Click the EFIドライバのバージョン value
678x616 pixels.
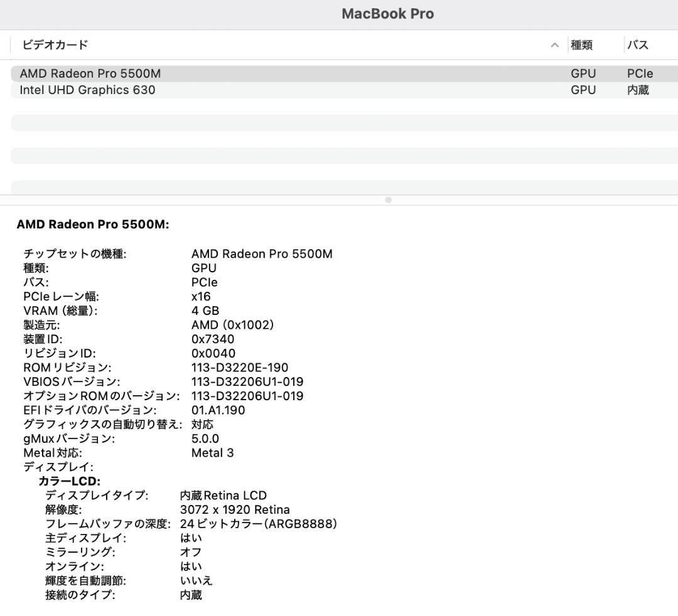tap(218, 410)
